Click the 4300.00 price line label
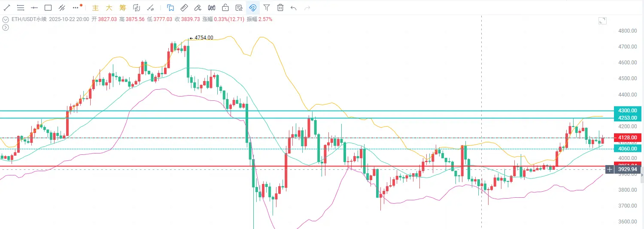This screenshot has height=229, width=644. (628, 111)
